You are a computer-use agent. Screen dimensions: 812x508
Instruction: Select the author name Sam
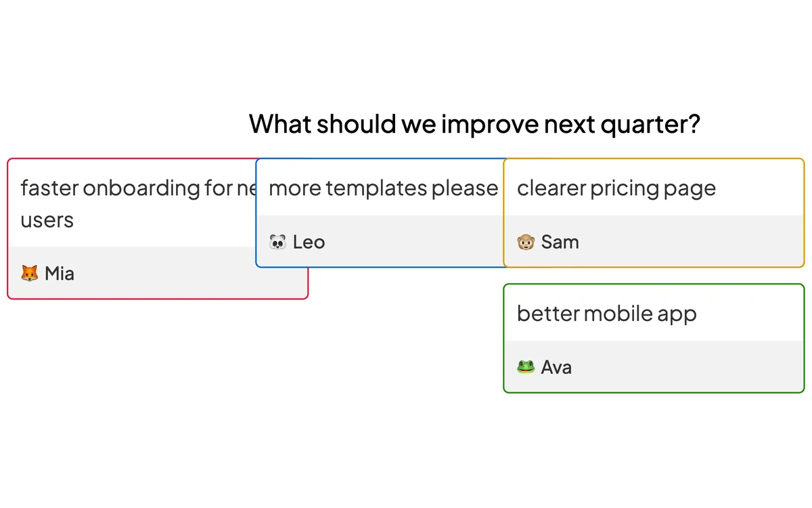[560, 242]
